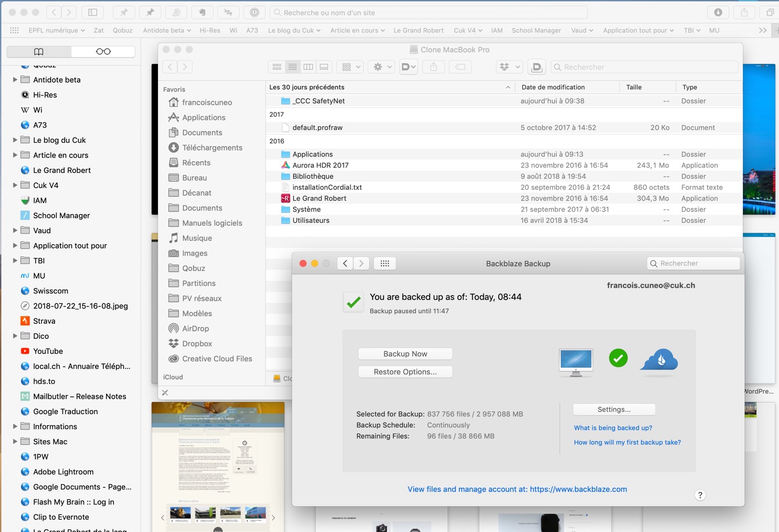Screen dimensions: 779x532
Task: Click Backblaze help question mark
Action: pyautogui.click(x=700, y=495)
